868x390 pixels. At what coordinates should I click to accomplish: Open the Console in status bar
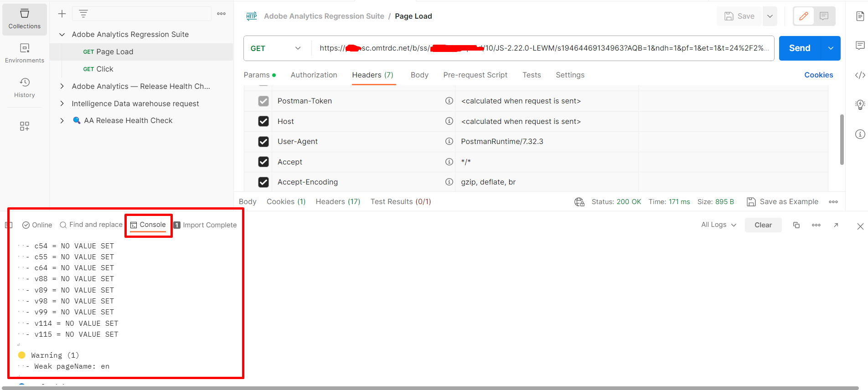click(x=148, y=225)
